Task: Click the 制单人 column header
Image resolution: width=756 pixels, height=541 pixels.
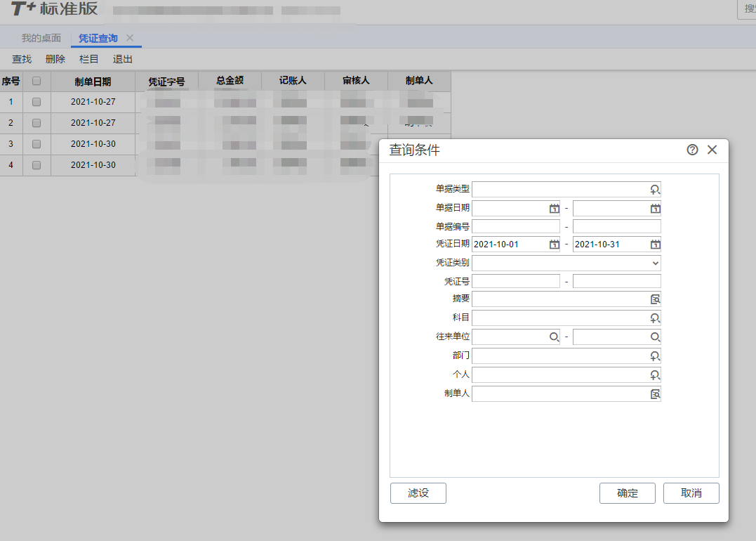Action: (420, 81)
